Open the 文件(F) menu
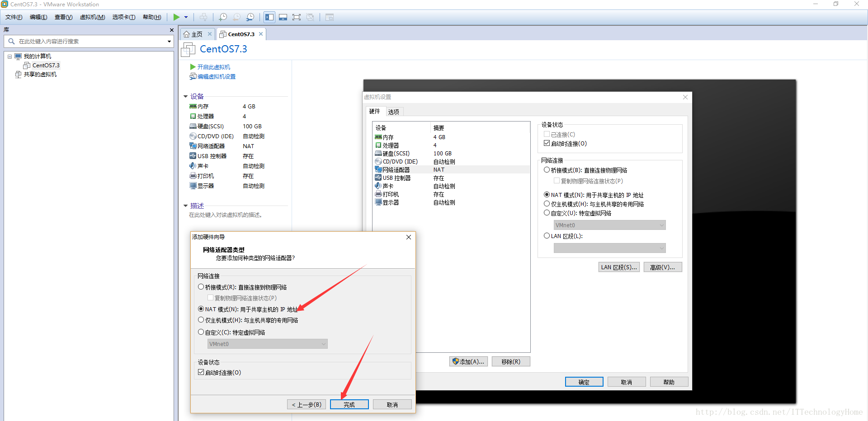The height and width of the screenshot is (421, 868). click(14, 17)
